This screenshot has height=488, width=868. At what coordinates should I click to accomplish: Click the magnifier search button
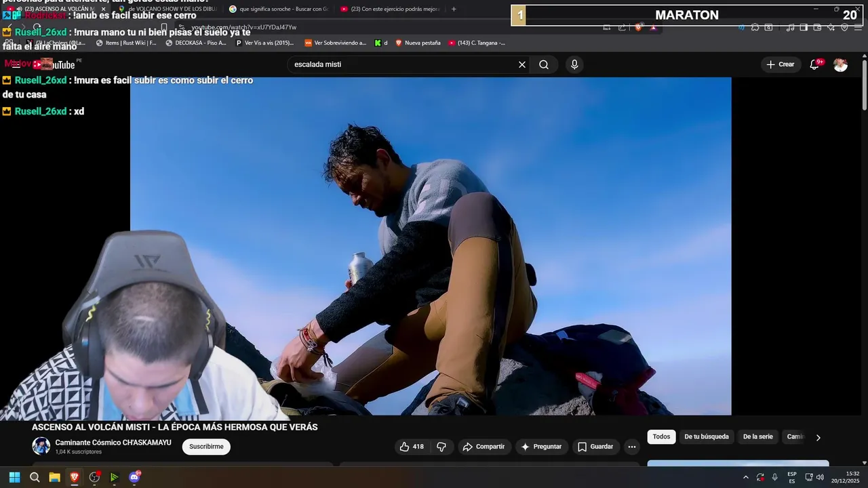(544, 64)
